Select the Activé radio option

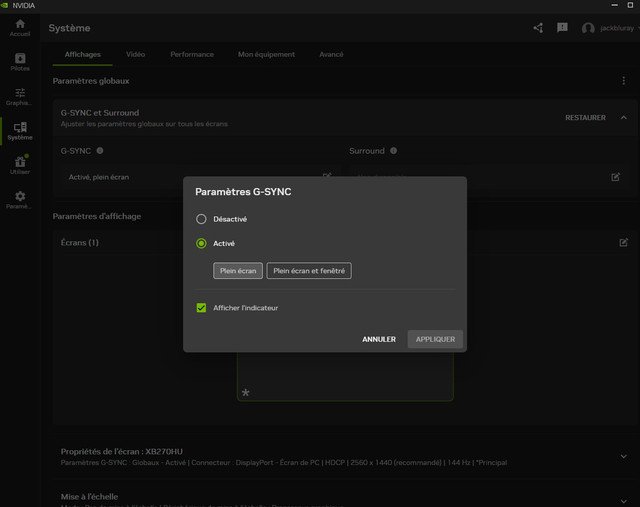tap(201, 243)
